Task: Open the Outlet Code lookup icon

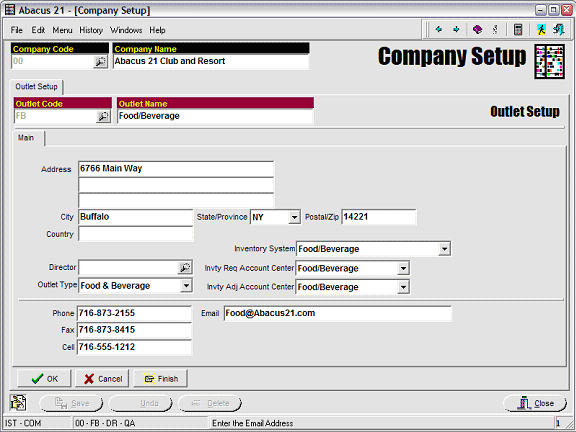Action: [103, 116]
